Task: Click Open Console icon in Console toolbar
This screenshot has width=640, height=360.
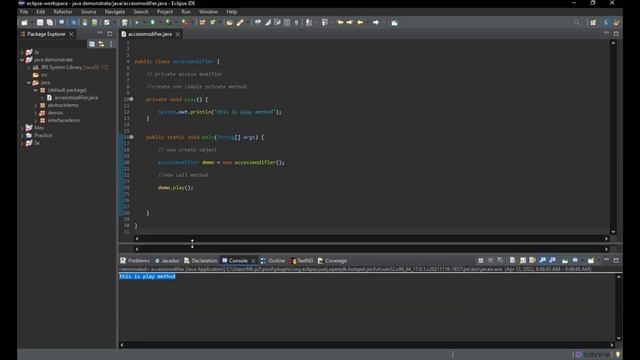Action: (x=591, y=260)
